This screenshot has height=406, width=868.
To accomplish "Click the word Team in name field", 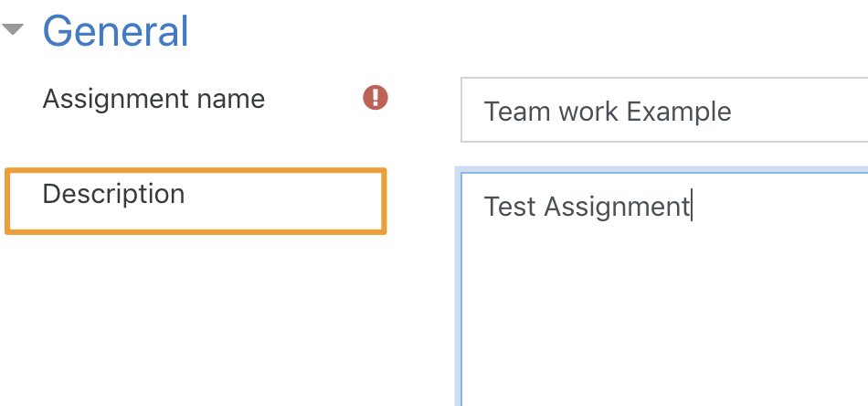I will pos(519,112).
